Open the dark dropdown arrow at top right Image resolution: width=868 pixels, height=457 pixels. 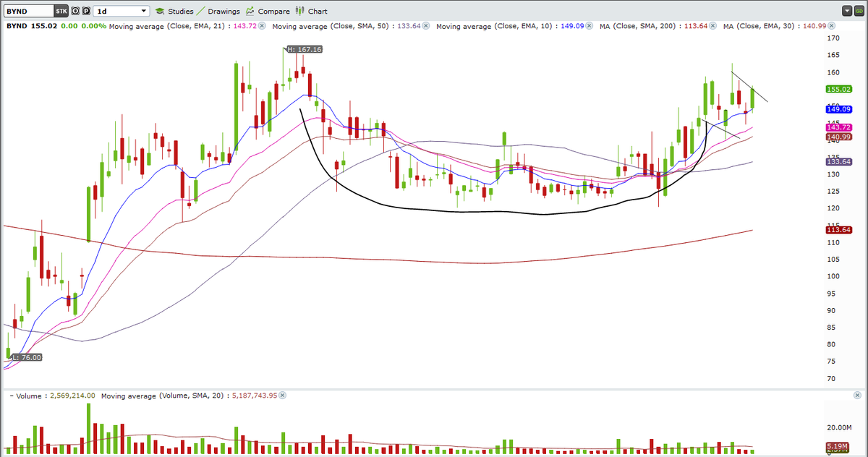846,11
